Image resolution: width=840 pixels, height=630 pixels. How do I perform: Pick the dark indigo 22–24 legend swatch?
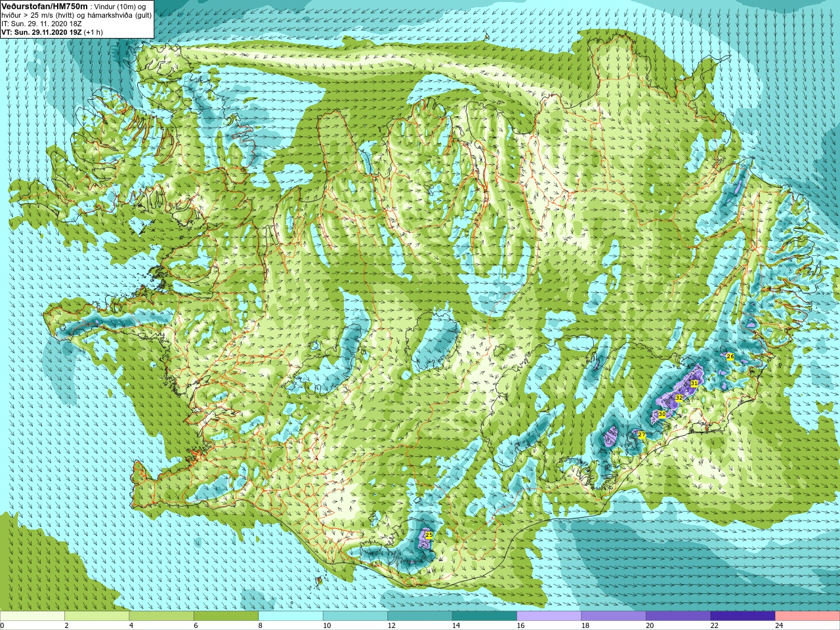(x=743, y=616)
